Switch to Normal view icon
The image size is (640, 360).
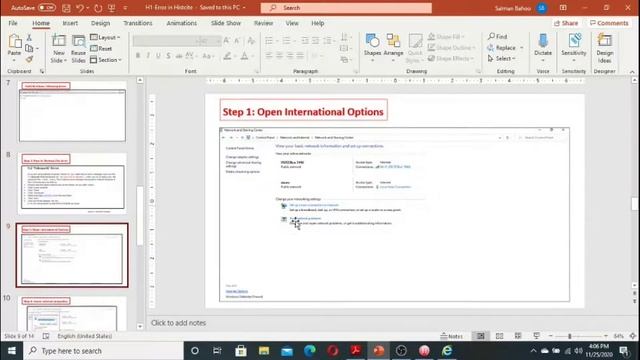481,336
